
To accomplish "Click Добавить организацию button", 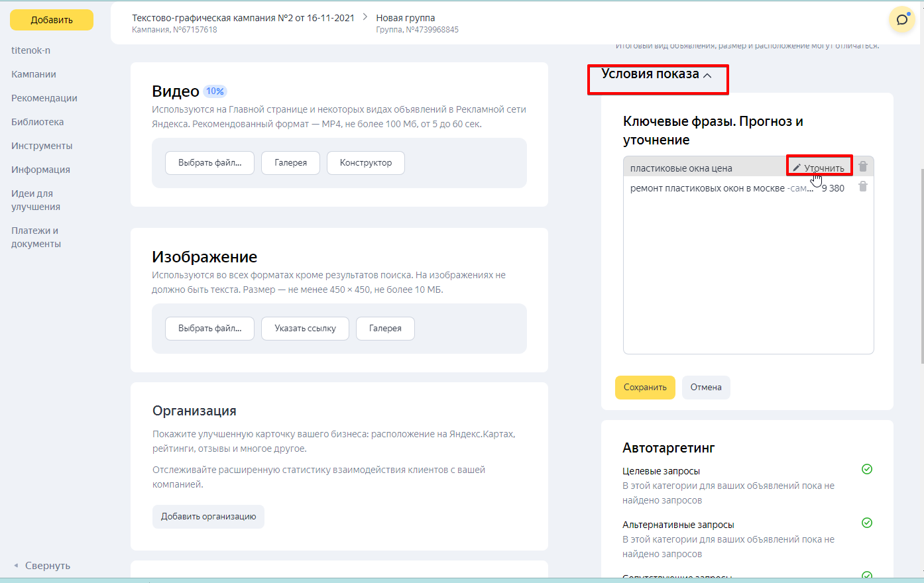I will pos(208,517).
